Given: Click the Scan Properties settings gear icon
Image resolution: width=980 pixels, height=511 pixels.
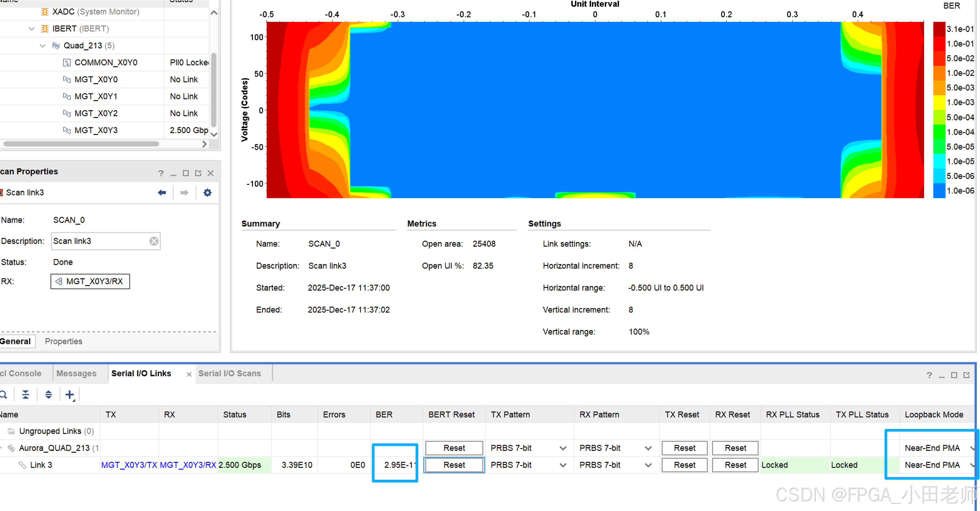Looking at the screenshot, I should [x=207, y=192].
